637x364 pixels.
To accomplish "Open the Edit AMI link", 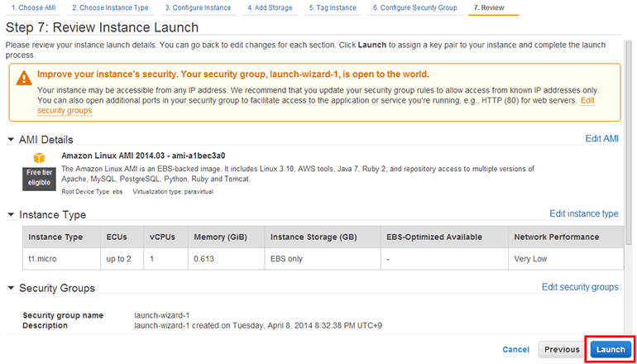I will [x=601, y=138].
